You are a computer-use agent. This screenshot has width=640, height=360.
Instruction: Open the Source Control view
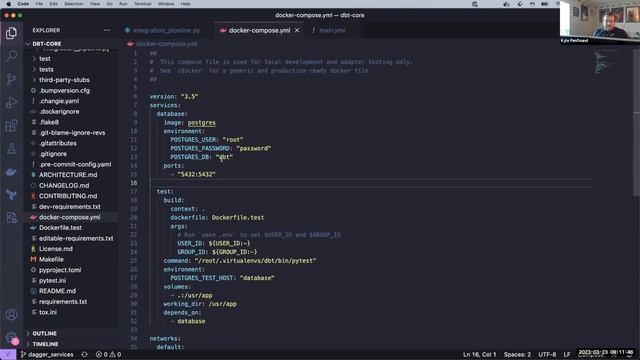11,79
